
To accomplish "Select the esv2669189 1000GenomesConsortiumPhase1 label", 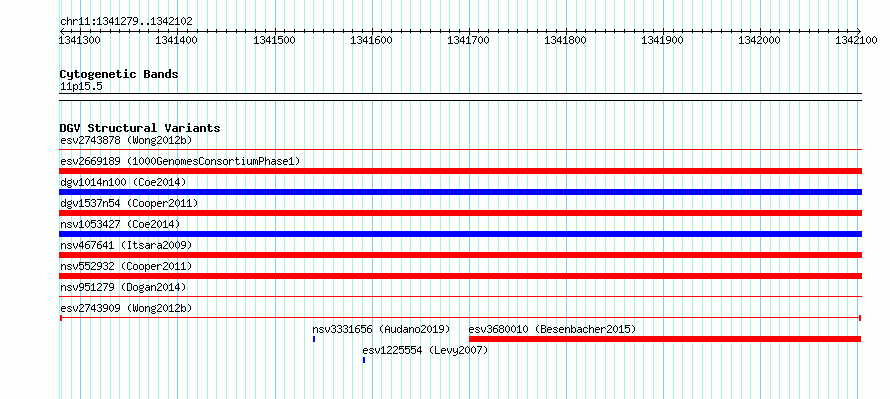I will pos(180,161).
